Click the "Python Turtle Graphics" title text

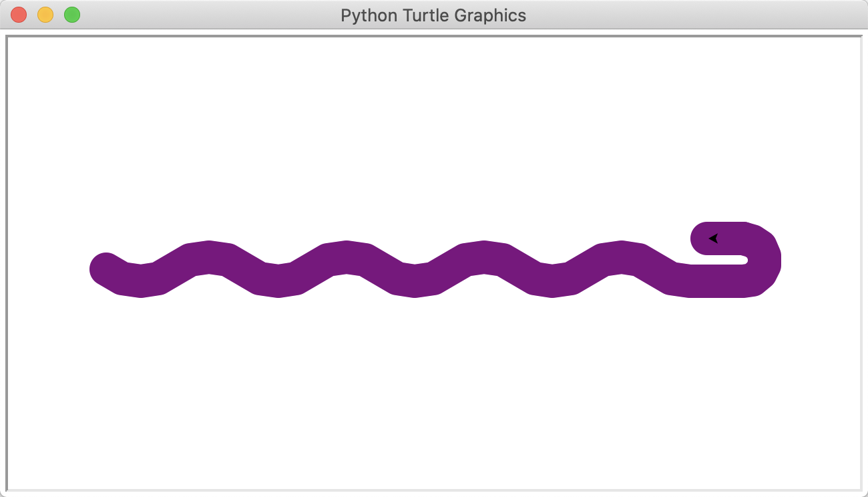(433, 15)
